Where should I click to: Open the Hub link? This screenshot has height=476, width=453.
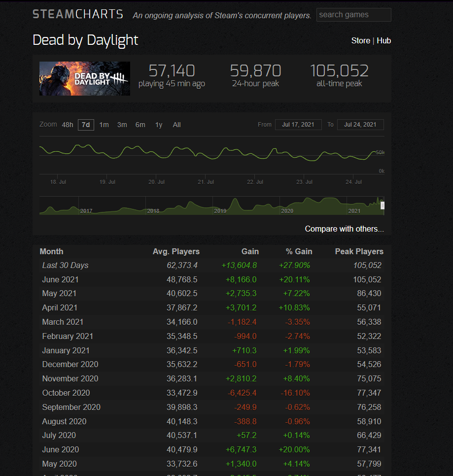pyautogui.click(x=384, y=41)
